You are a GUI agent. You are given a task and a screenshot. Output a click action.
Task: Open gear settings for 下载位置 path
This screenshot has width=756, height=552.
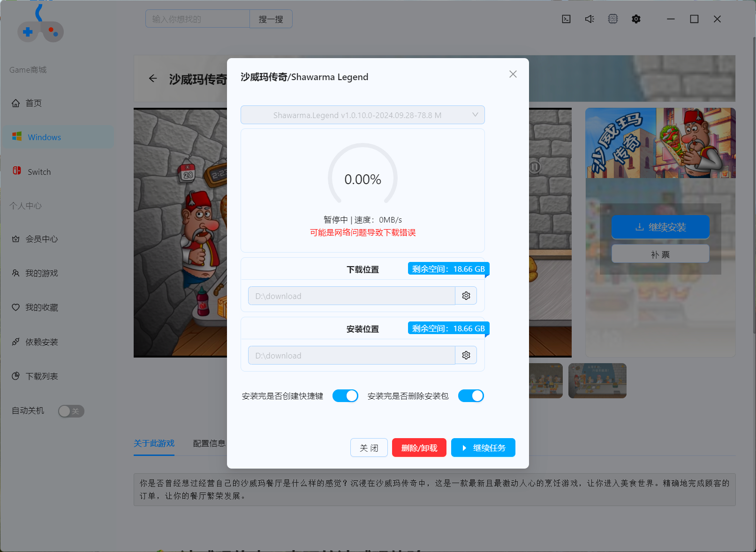pyautogui.click(x=466, y=296)
